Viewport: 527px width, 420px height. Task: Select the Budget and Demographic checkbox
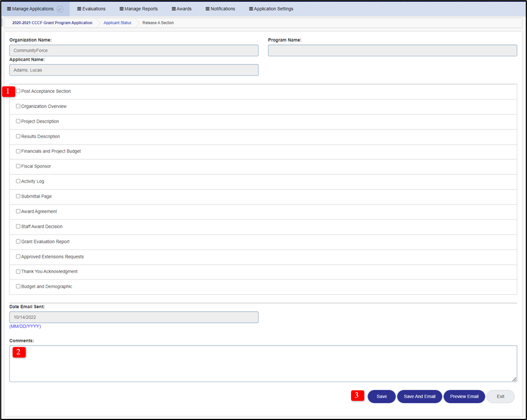pyautogui.click(x=17, y=286)
